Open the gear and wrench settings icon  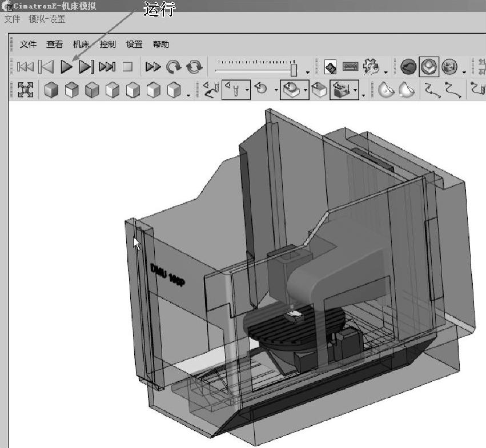[371, 67]
